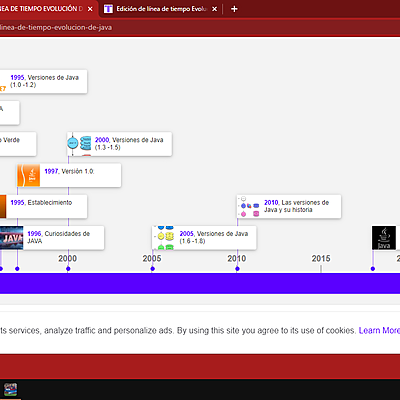Open '1995, Versiones de Java (1.0-1.2)' event
This screenshot has width=400, height=400.
[x=44, y=81]
